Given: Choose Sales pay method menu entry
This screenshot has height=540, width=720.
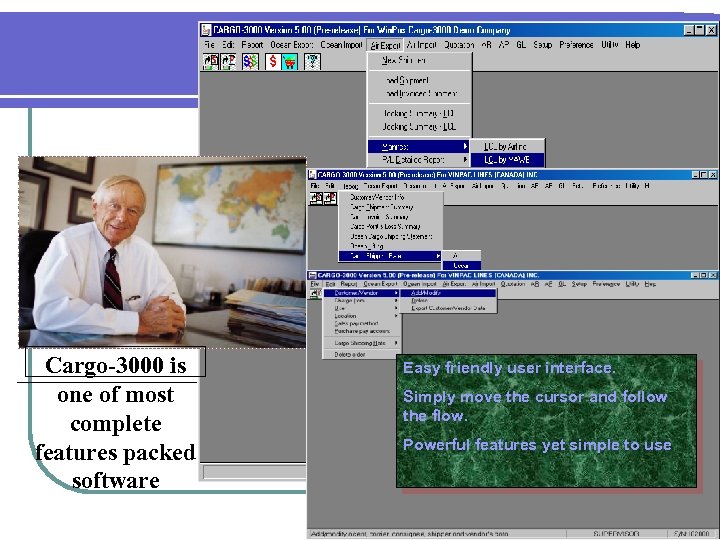Looking at the screenshot, I should [362, 323].
